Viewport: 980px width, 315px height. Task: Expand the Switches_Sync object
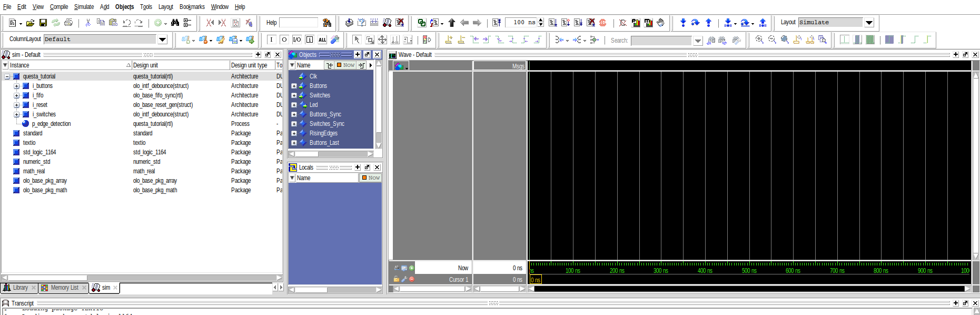point(294,124)
